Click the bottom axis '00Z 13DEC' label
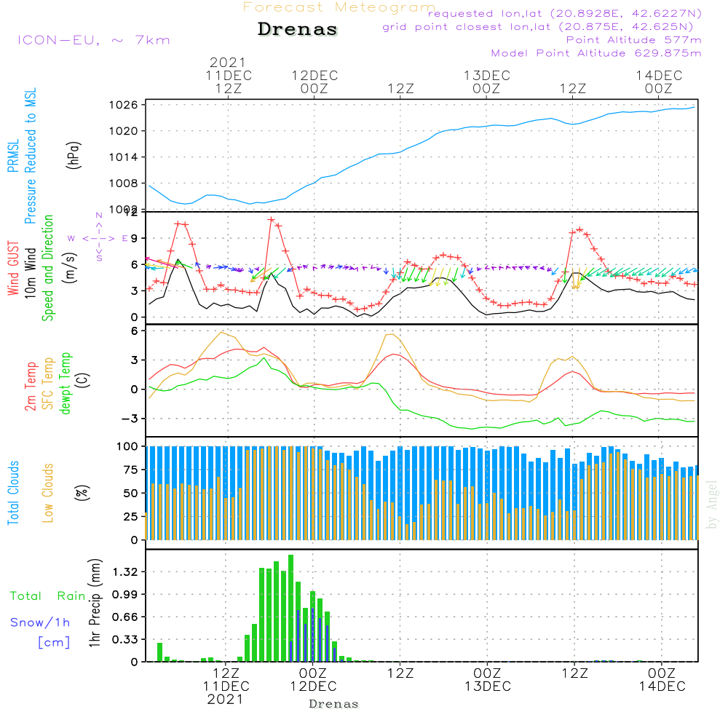This screenshot has width=728, height=728. coord(488,680)
